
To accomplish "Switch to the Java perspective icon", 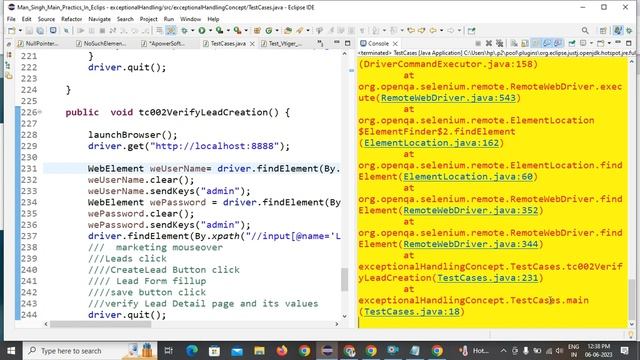I will (618, 31).
